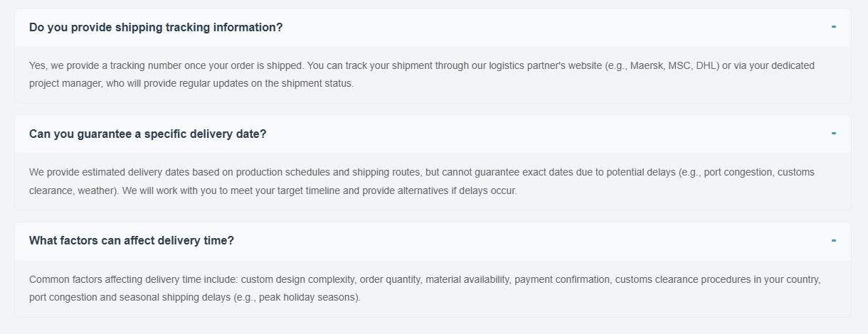This screenshot has width=868, height=334.
Task: Click blank header area of shipping tracking question
Action: pos(555,28)
